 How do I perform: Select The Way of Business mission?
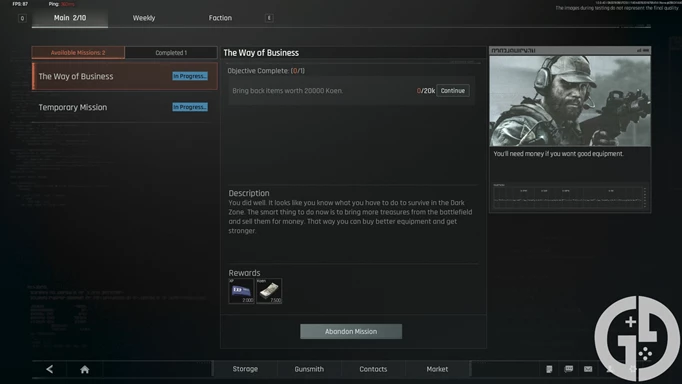tap(125, 76)
